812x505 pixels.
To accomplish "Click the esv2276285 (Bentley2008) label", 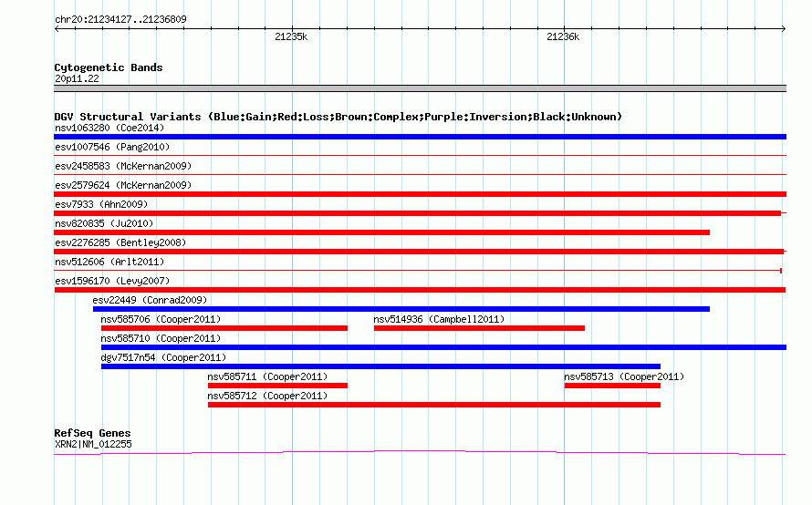I will pyautogui.click(x=120, y=242).
